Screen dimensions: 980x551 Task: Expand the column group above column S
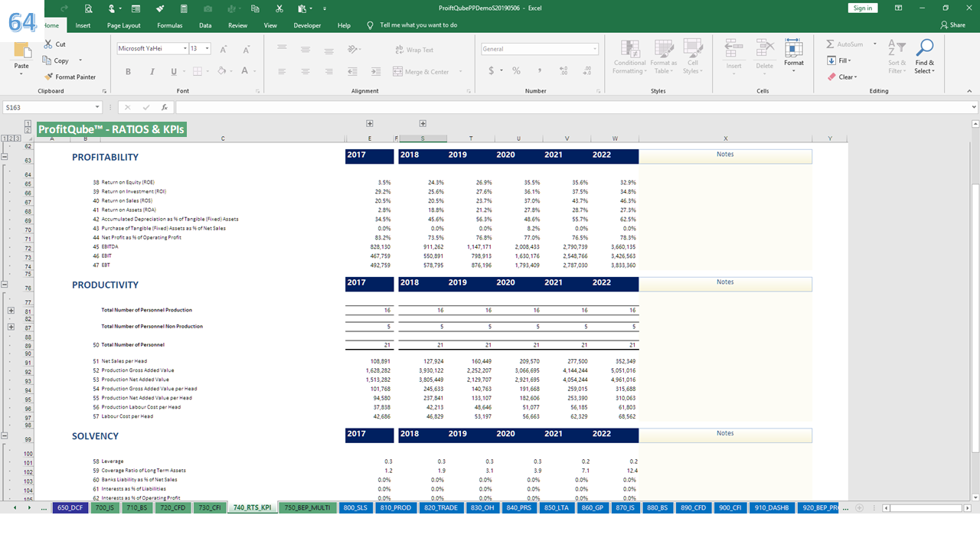[423, 123]
